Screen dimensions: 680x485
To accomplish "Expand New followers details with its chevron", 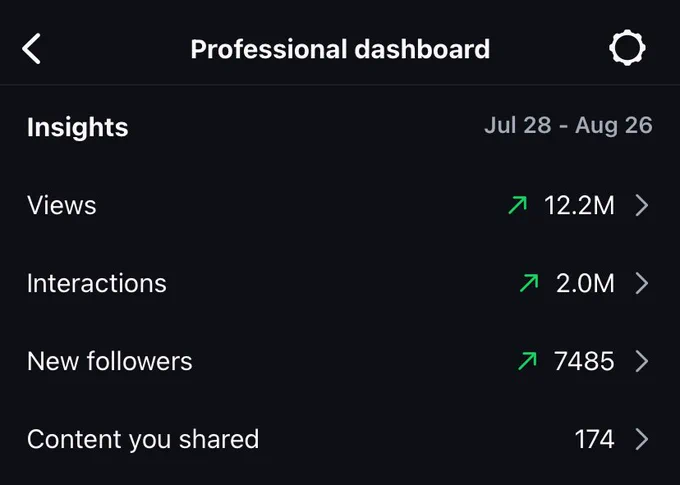I will click(x=642, y=361).
